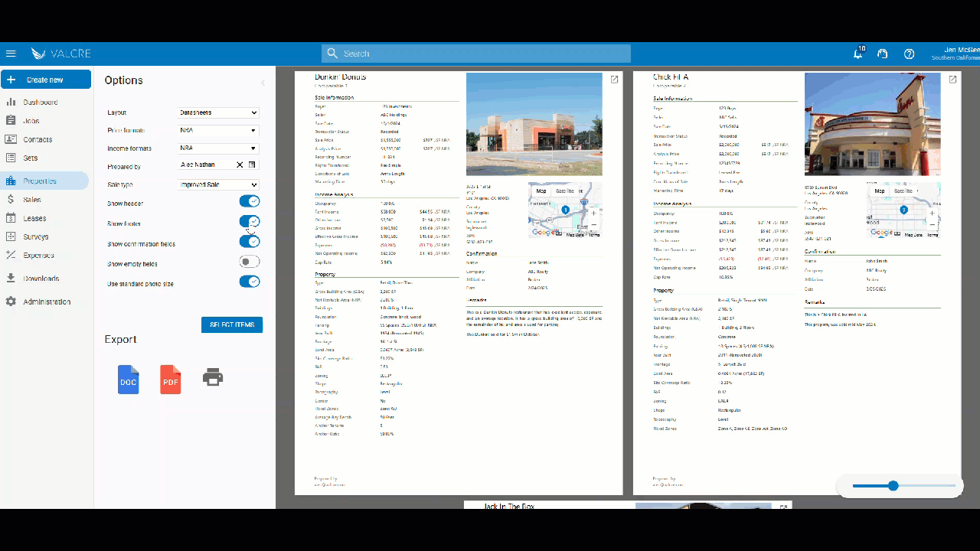Print the datasheets via printer icon

[213, 377]
